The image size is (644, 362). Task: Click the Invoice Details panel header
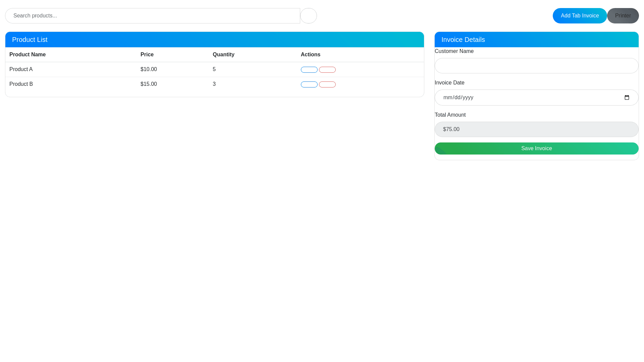click(536, 40)
